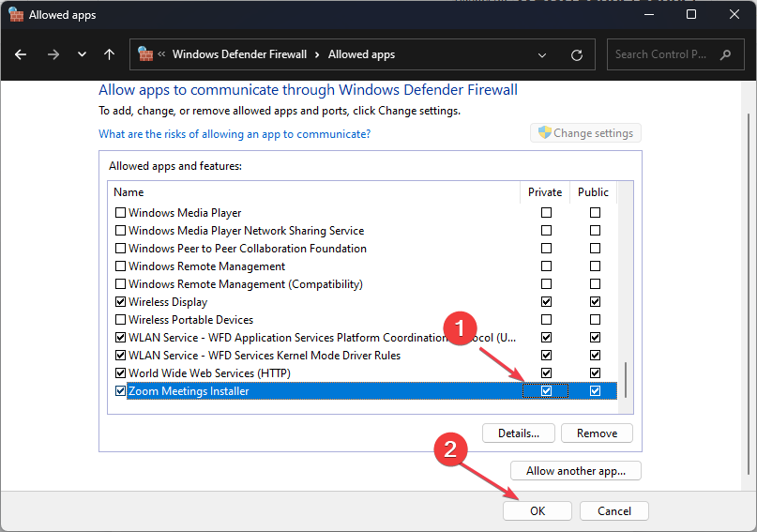
Task: Click the apps list scrollbar thumb
Action: tap(626, 380)
